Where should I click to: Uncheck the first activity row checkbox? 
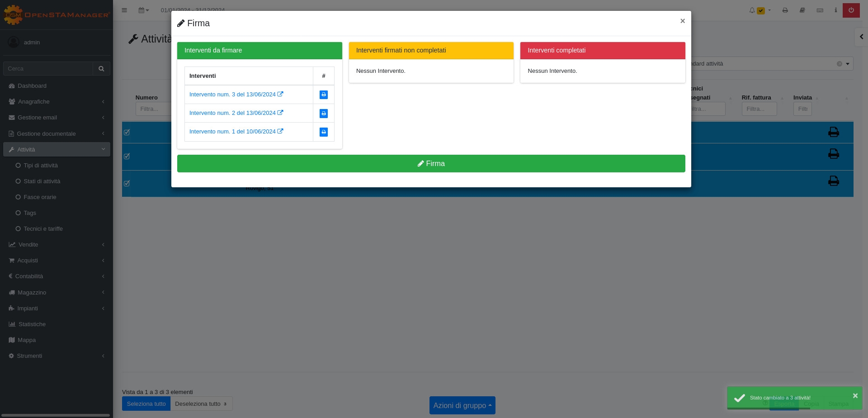point(127,133)
